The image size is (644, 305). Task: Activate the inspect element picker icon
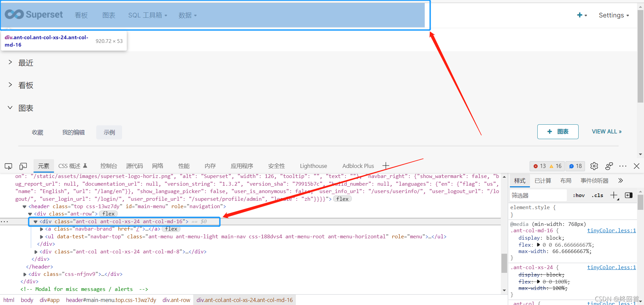click(8, 166)
